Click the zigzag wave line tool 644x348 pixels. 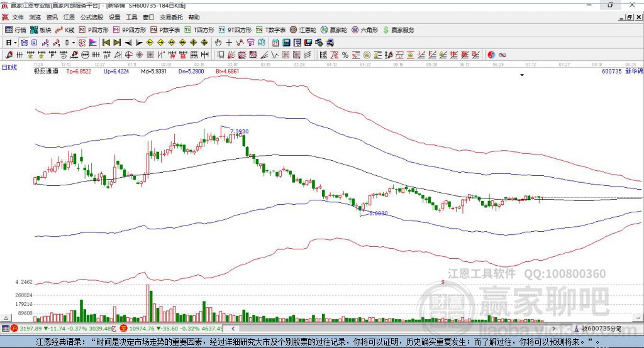point(275,55)
